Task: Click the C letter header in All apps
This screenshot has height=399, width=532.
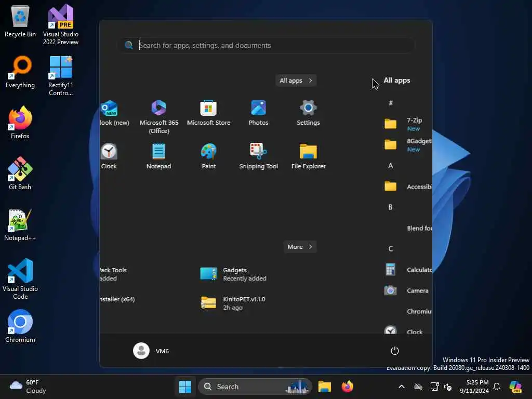Action: coord(391,249)
